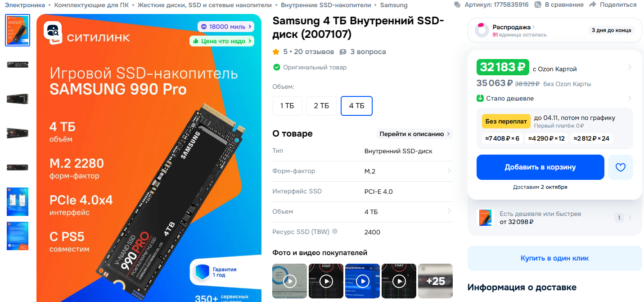The image size is (644, 302).
Task: Click the copy icon next to Артикул
Action: [x=458, y=5]
